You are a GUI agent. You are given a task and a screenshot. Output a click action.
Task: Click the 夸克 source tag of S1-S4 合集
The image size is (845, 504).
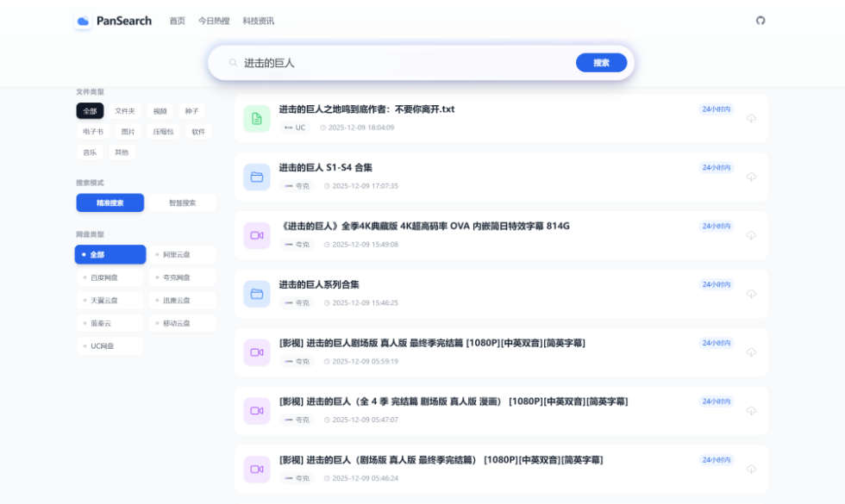[297, 186]
